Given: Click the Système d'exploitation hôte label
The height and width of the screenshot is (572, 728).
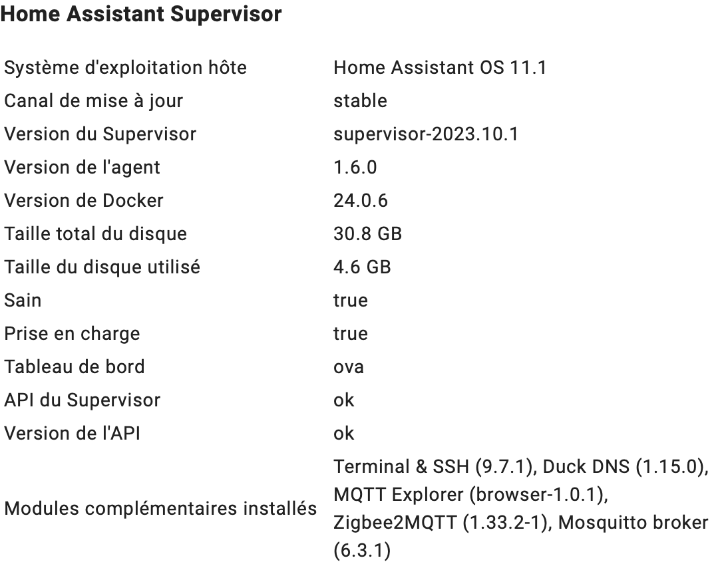Looking at the screenshot, I should [125, 69].
